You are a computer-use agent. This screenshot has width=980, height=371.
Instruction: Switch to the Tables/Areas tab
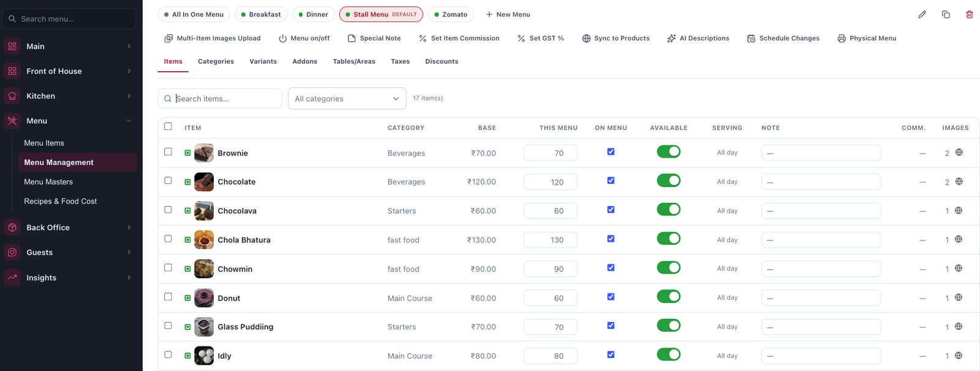point(354,61)
